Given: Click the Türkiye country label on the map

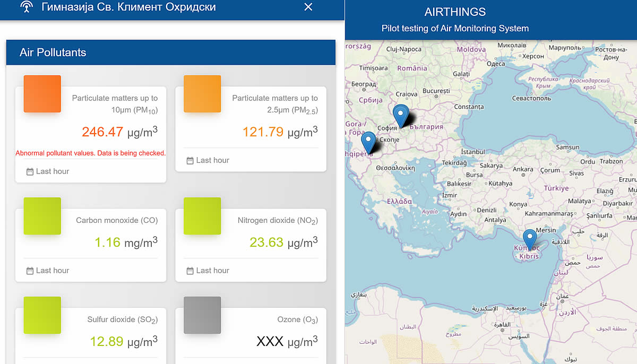Looking at the screenshot, I should [x=556, y=188].
